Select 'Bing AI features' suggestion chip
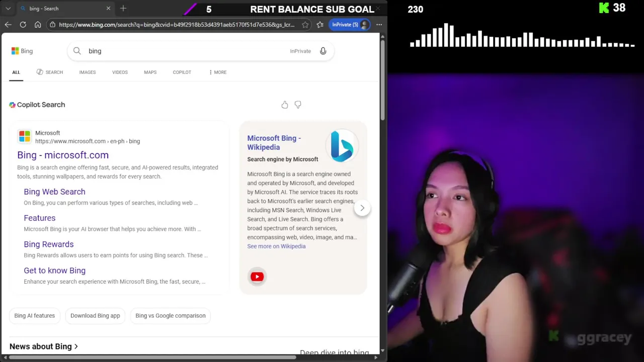Screen dimensions: 644x362 point(34,316)
